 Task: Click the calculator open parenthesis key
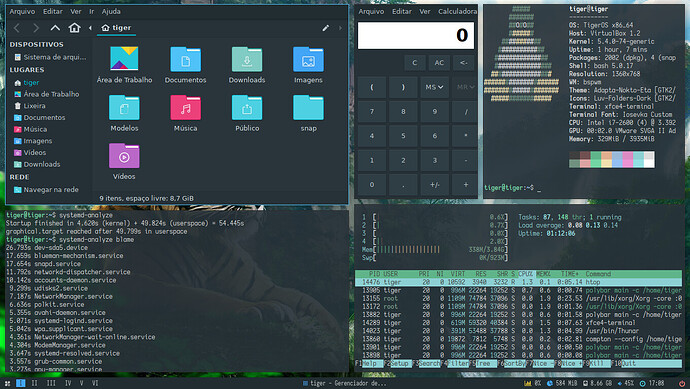[372, 87]
